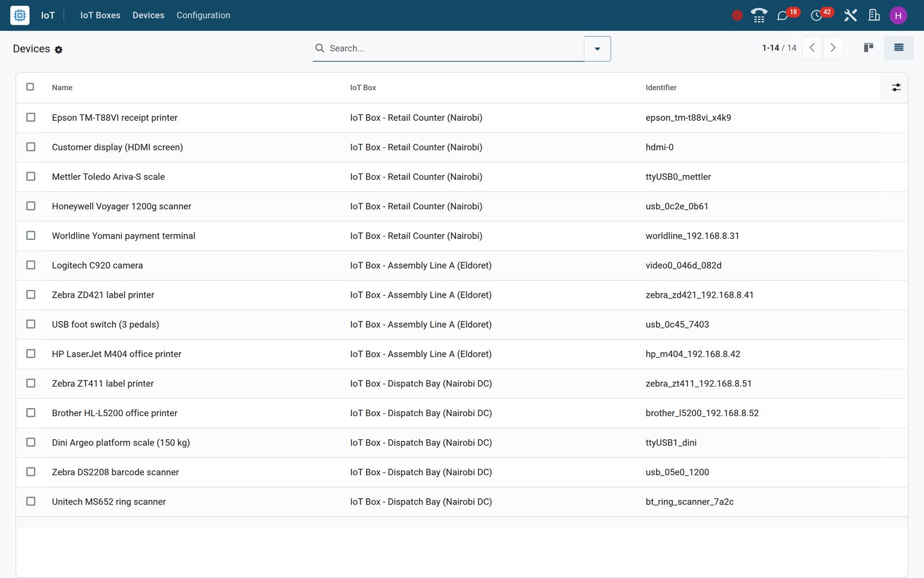Screen dimensions: 924x578
Task: Open the Configuration menu
Action: pyautogui.click(x=203, y=15)
